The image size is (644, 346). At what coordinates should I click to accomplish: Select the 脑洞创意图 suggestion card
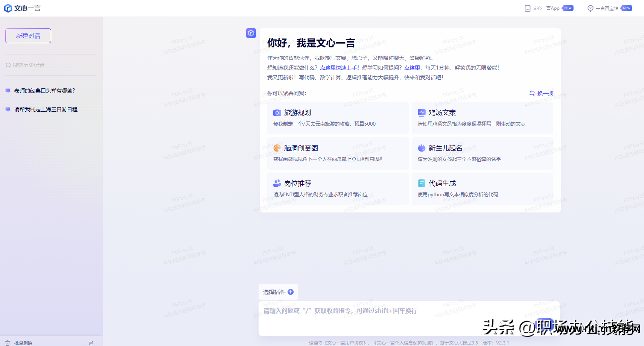pos(338,153)
